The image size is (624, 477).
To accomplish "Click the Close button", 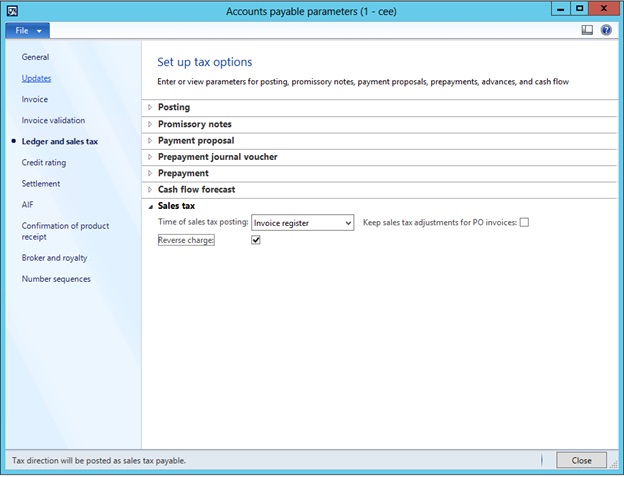I will tap(581, 460).
